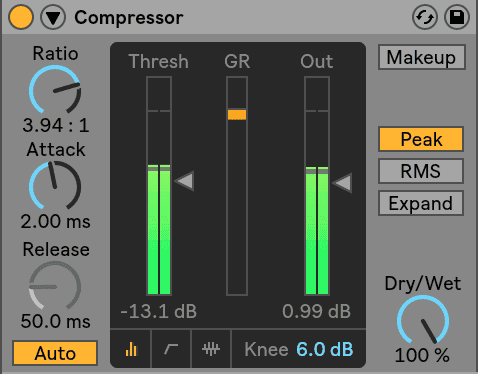
Task: Switch to Expand mode
Action: (421, 203)
